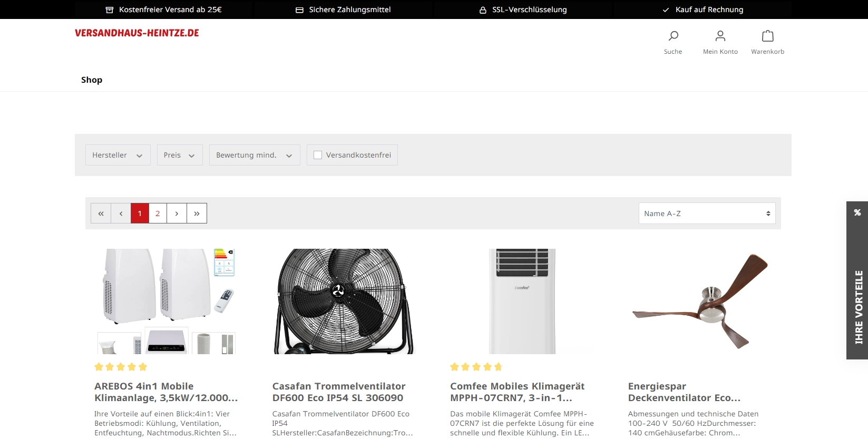This screenshot has height=448, width=868.
Task: Open Mein Konto user icon
Action: 720,36
